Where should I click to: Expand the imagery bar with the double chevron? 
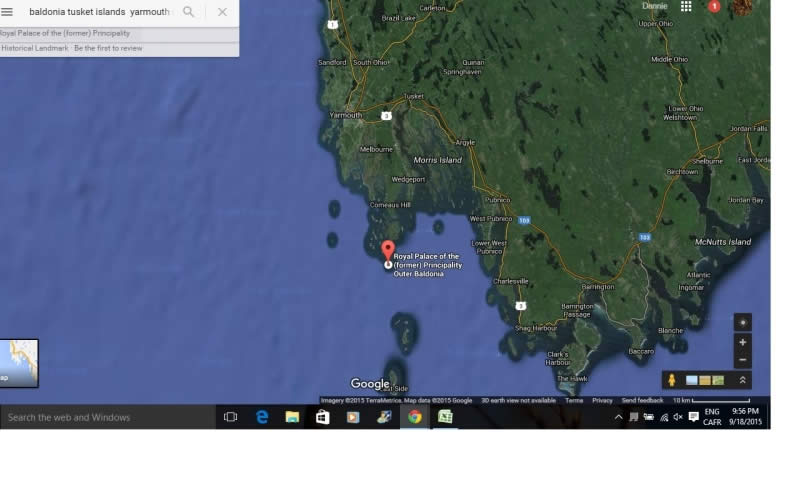(x=742, y=380)
